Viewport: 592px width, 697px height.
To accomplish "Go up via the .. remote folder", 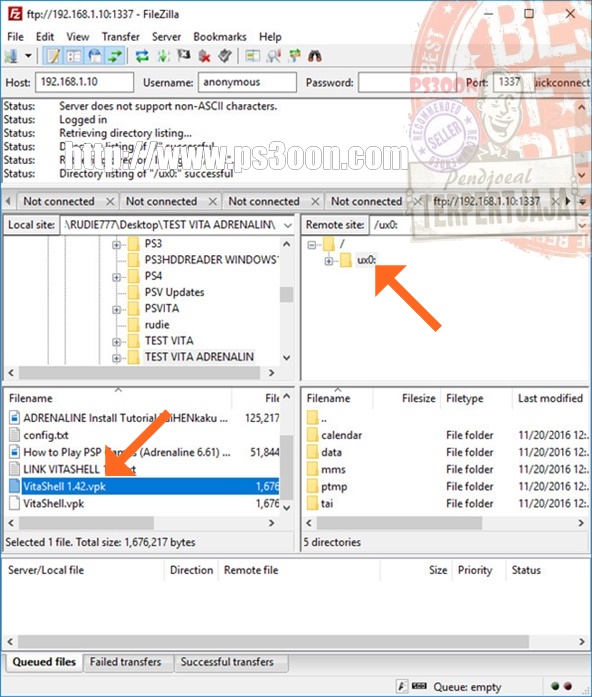I will click(324, 418).
